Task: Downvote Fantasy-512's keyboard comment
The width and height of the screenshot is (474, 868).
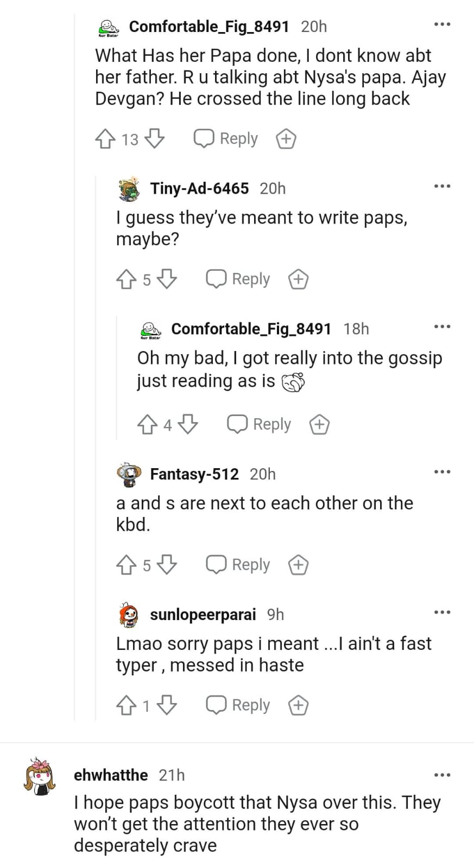Action: pyautogui.click(x=167, y=565)
